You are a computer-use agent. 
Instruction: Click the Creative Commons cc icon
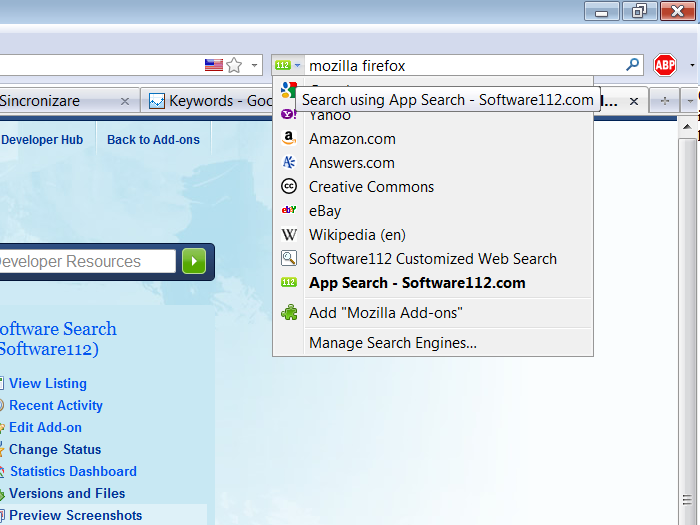coord(289,186)
